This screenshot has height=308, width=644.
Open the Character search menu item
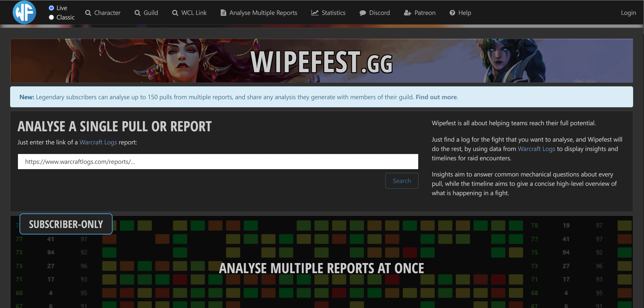coord(103,13)
